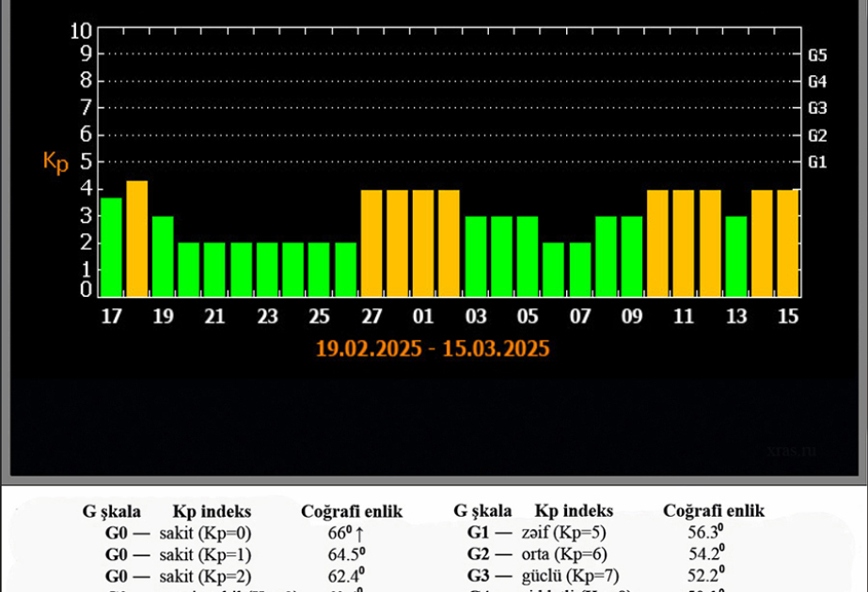
Task: Click the green bar above date label 13
Action: [736, 257]
